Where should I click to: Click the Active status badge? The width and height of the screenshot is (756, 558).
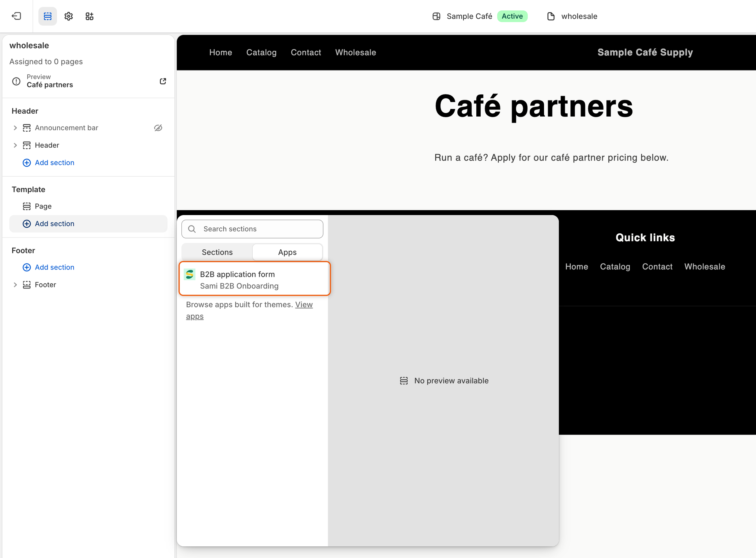pos(512,16)
